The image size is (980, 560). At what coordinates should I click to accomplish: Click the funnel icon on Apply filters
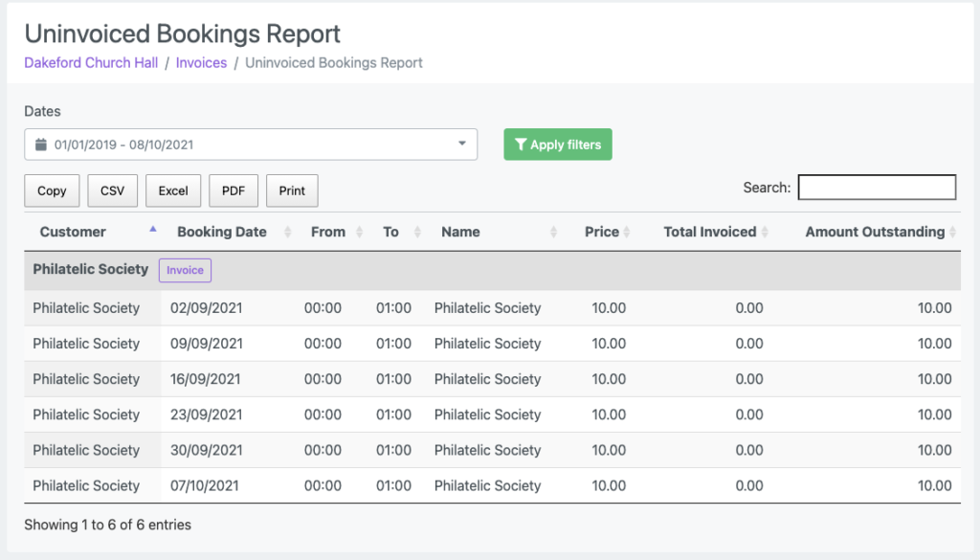pos(521,145)
